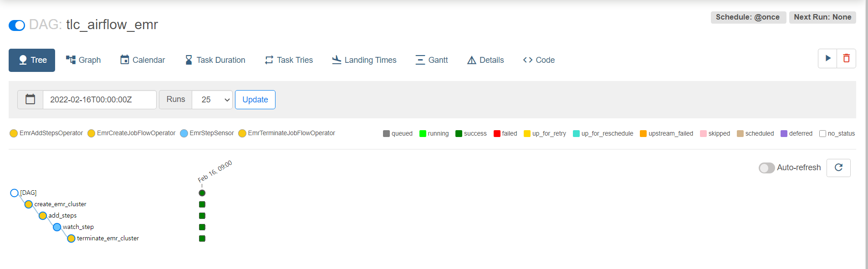Click the up_for_retry legend swatch
The width and height of the screenshot is (868, 269).
(x=527, y=133)
